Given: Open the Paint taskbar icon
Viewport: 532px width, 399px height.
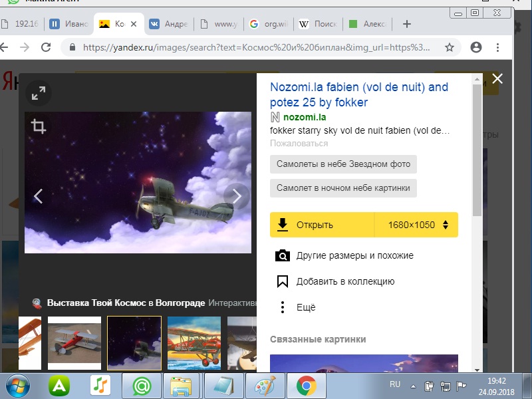Looking at the screenshot, I should (x=265, y=386).
